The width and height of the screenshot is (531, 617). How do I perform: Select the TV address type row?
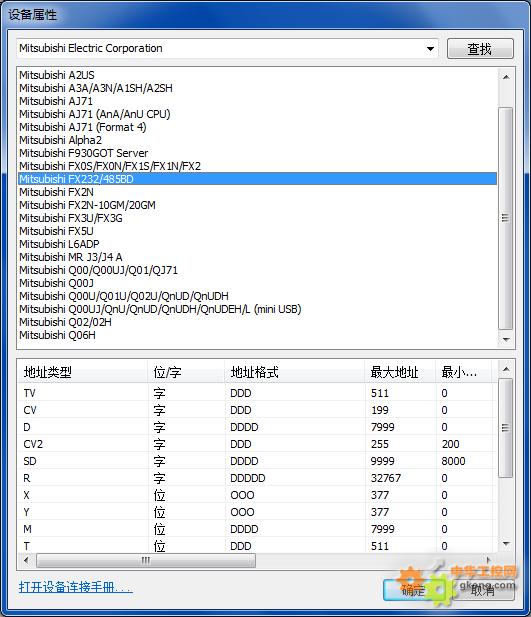point(255,393)
